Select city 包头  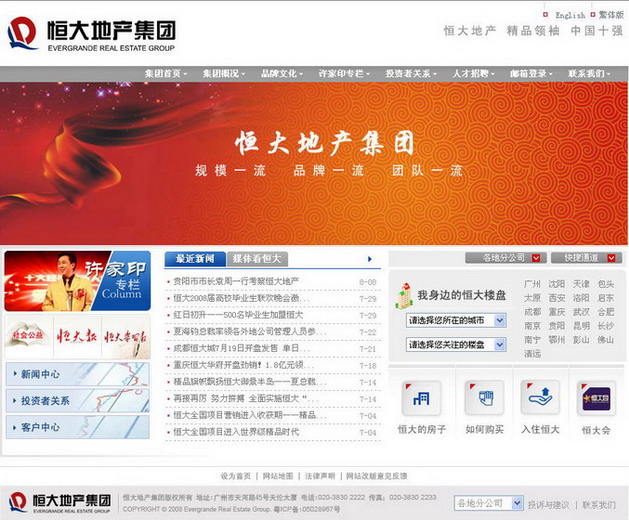606,284
